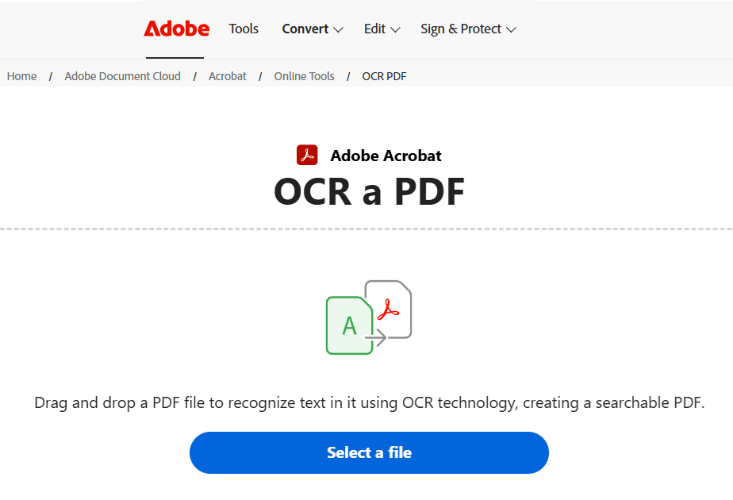Click the red Adobe logo
Image resolution: width=733 pixels, height=500 pixels.
177,28
